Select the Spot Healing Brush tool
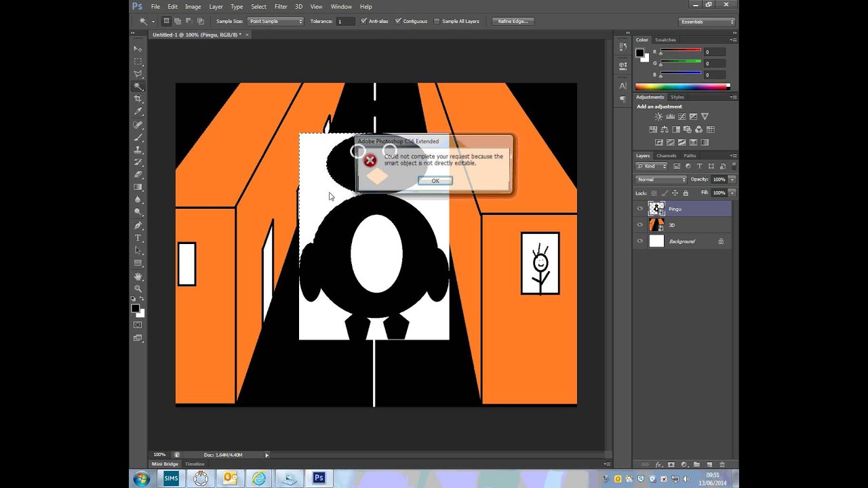 (138, 125)
